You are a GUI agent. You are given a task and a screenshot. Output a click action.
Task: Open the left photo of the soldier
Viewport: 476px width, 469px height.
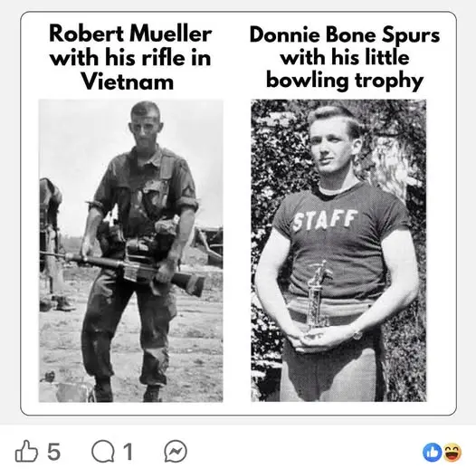(x=131, y=251)
